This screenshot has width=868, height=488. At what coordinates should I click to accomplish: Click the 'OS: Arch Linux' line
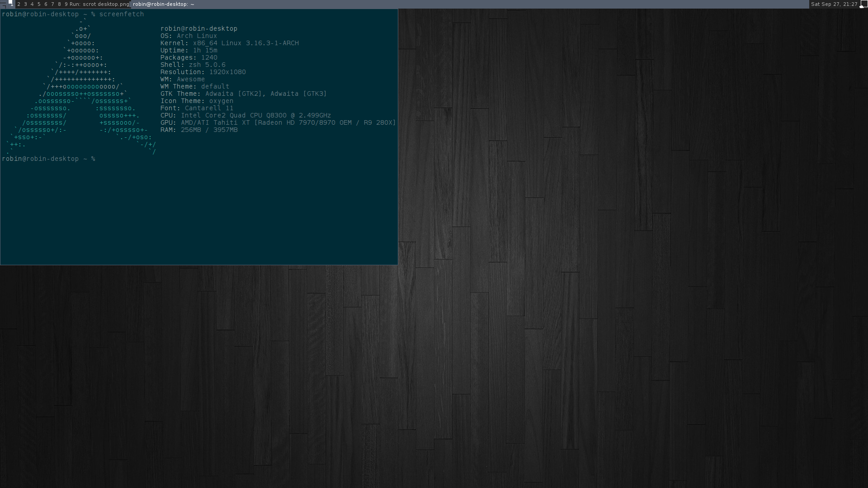pyautogui.click(x=189, y=36)
